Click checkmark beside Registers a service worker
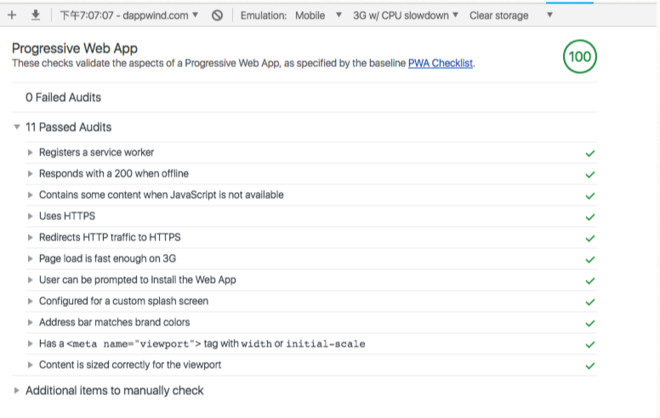660x418 pixels. [x=590, y=153]
